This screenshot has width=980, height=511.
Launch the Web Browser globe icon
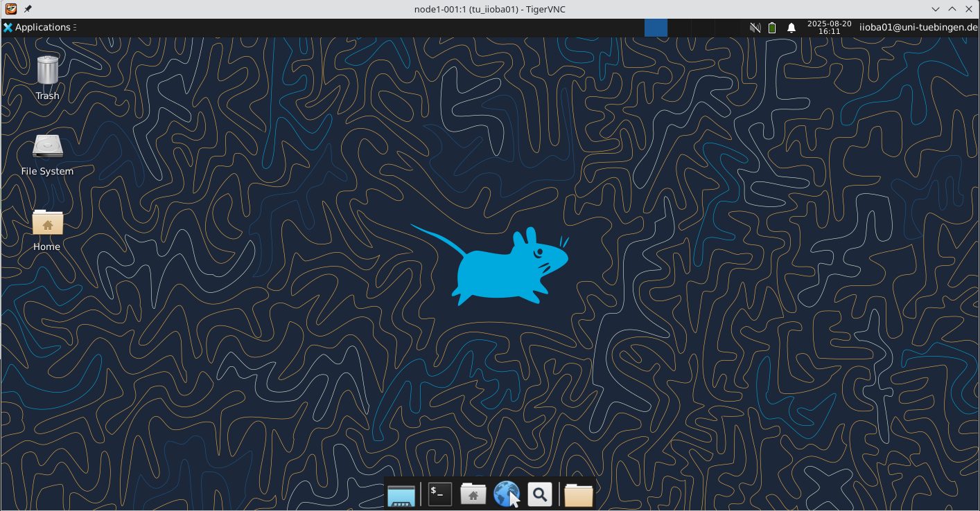click(507, 494)
